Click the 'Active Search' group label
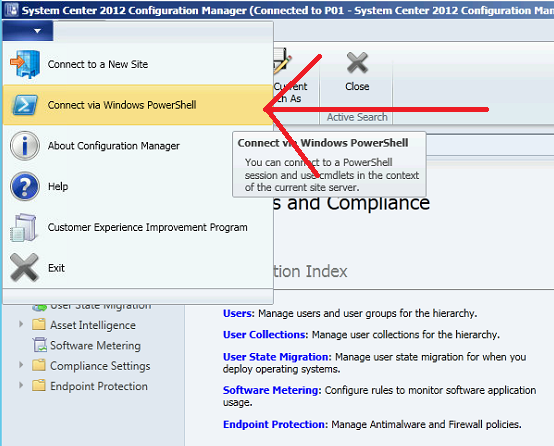The image size is (554, 446). coord(357,117)
